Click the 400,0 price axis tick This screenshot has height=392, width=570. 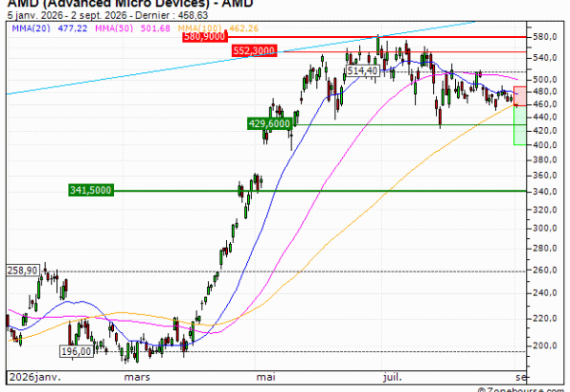(x=544, y=145)
